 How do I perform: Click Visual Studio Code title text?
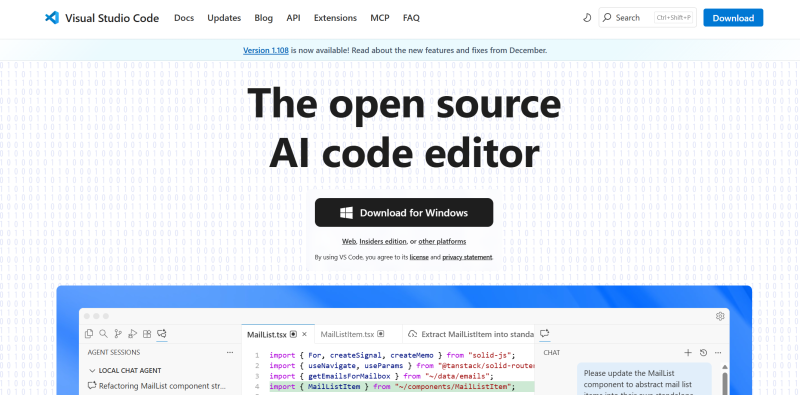[112, 18]
